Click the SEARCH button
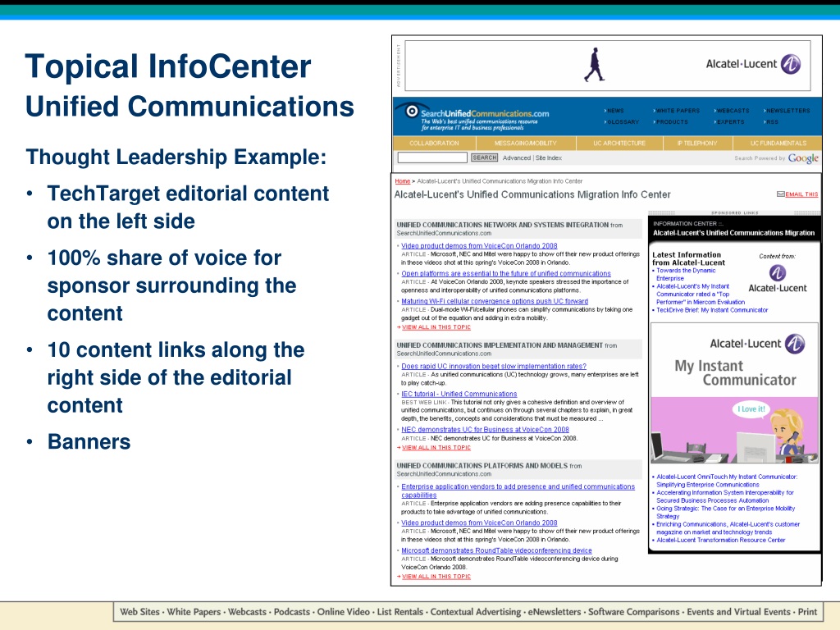The image size is (840, 630). (484, 157)
